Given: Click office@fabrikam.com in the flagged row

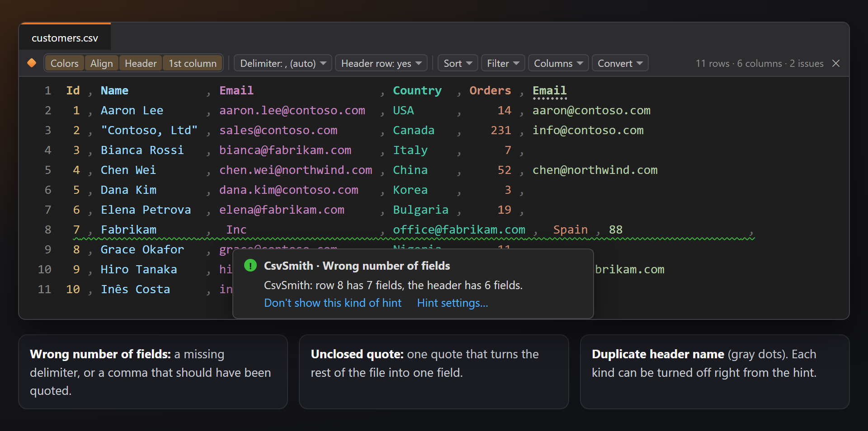Looking at the screenshot, I should pos(459,230).
